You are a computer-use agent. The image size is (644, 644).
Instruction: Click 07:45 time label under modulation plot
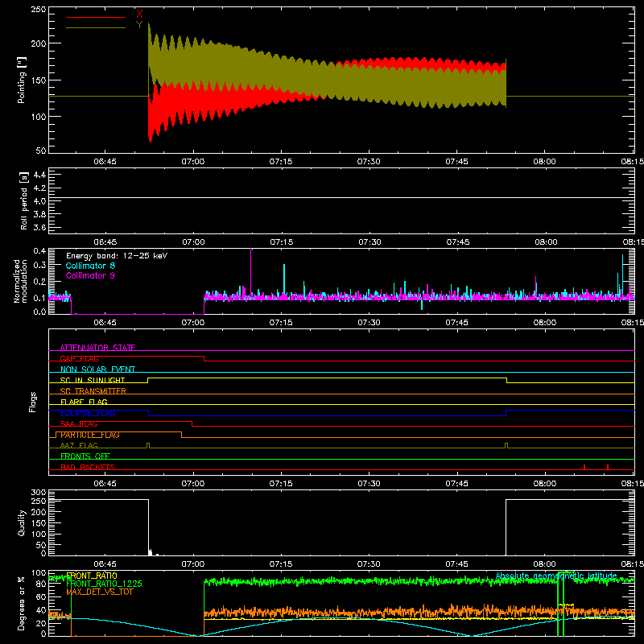pyautogui.click(x=457, y=323)
